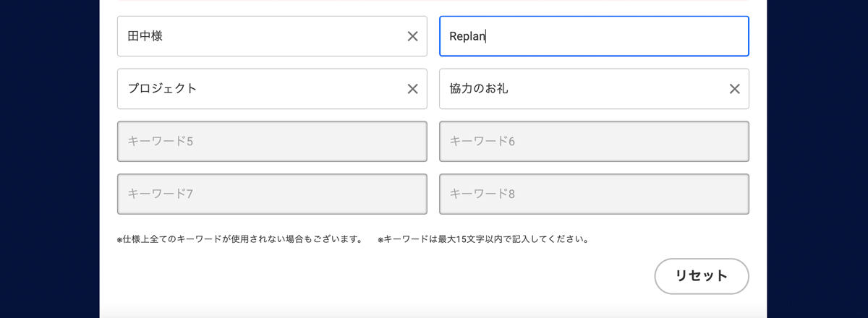Click the thin pink line above the fields

(x=433, y=1)
